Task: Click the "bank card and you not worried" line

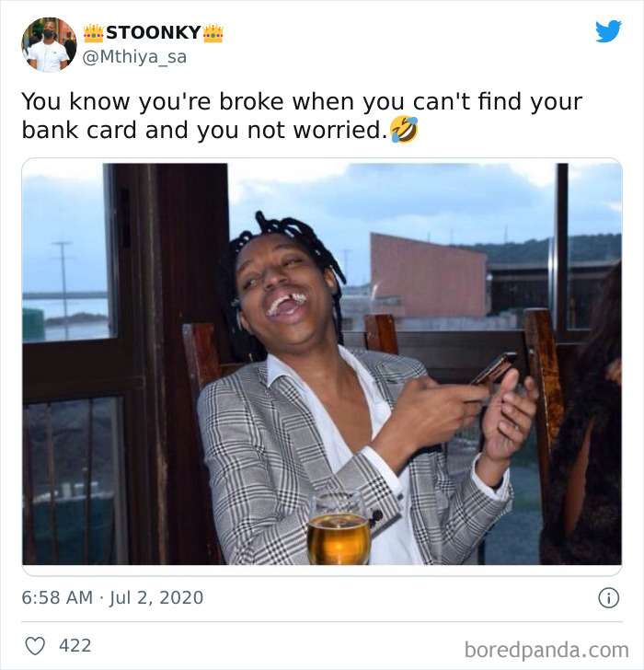Action: [x=204, y=130]
